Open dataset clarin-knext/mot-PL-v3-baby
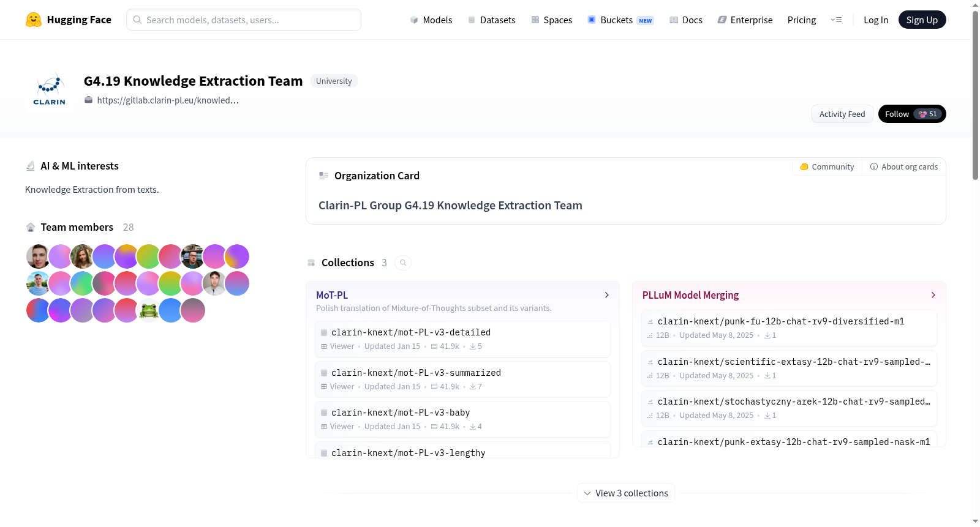980x527 pixels. (462, 419)
